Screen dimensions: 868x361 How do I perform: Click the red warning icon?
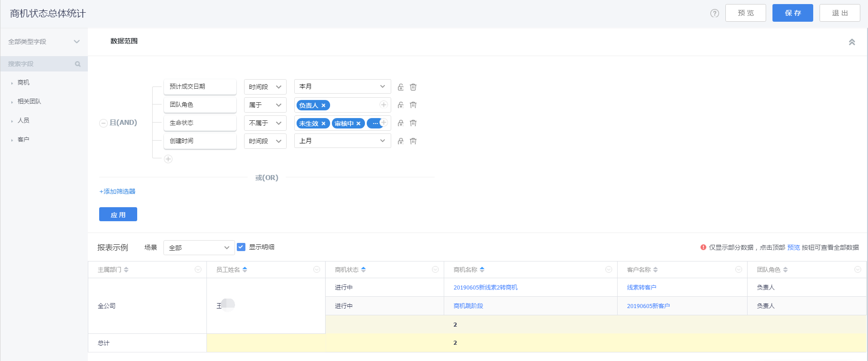pos(703,247)
